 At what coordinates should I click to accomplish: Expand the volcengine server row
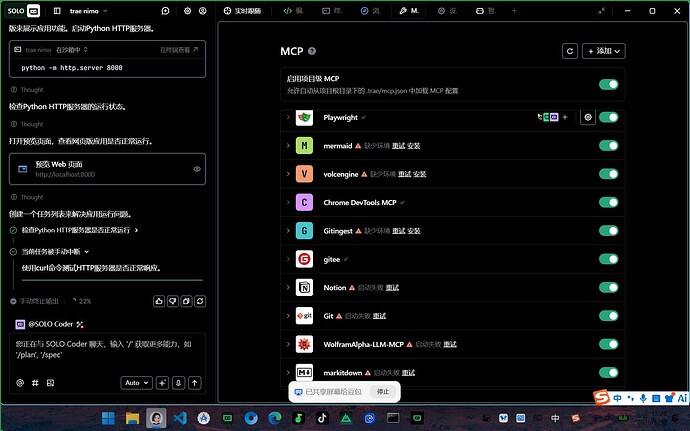click(x=288, y=174)
